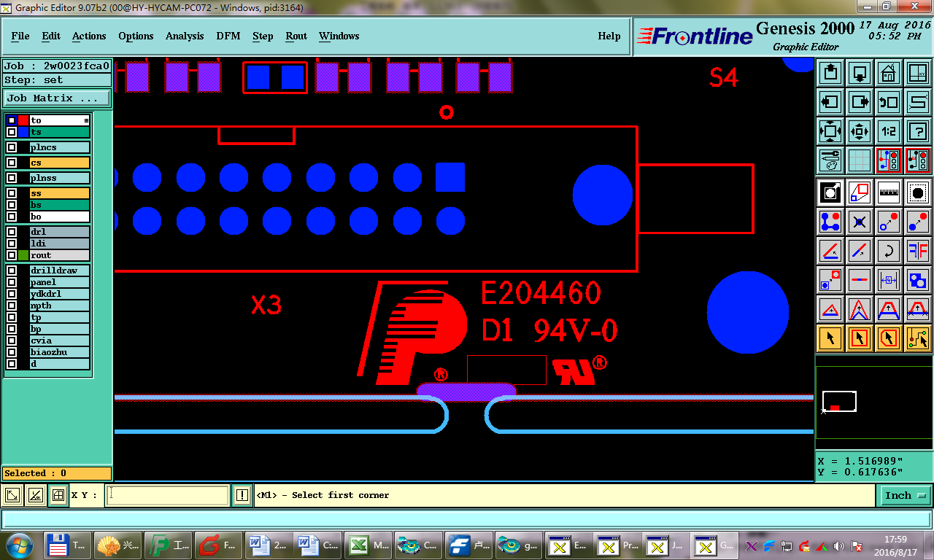Image resolution: width=934 pixels, height=560 pixels.
Task: Click the connected blue dots polyline icon
Action: point(830,222)
